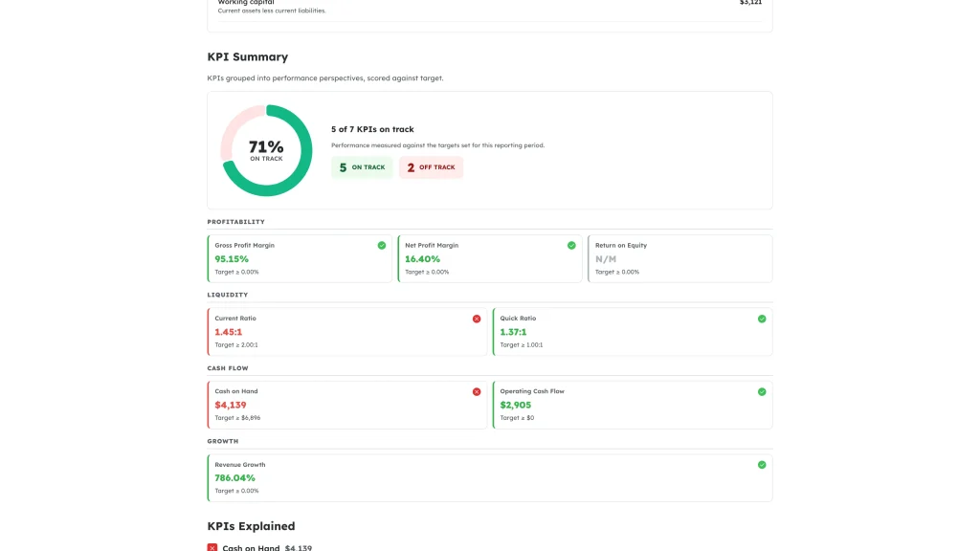This screenshot has height=551, width=980.
Task: Select the 5 ON TRACK badge
Action: pos(362,167)
